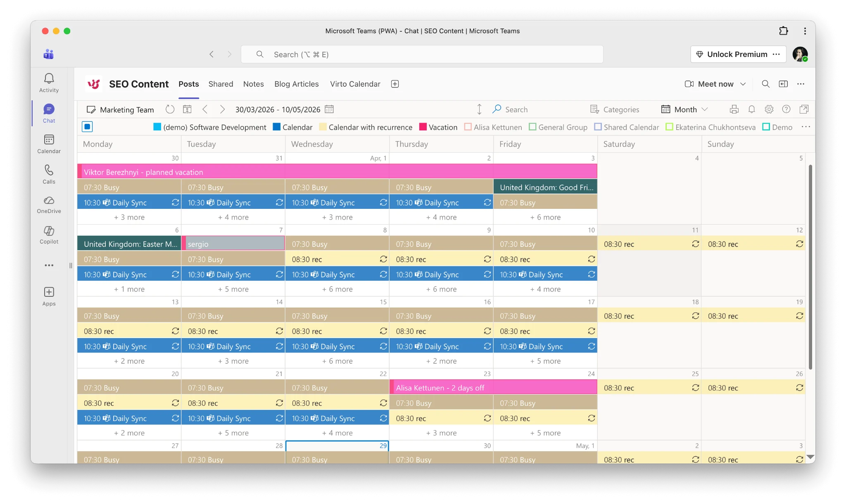
Task: Click the Teams logo icon
Action: (49, 54)
